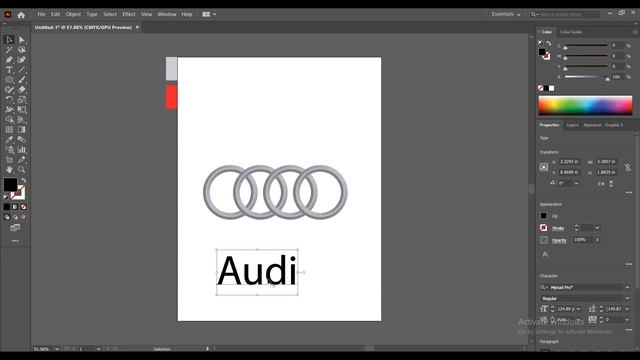Image resolution: width=640 pixels, height=360 pixels.
Task: Click the underlined Stroke link
Action: pos(558,229)
